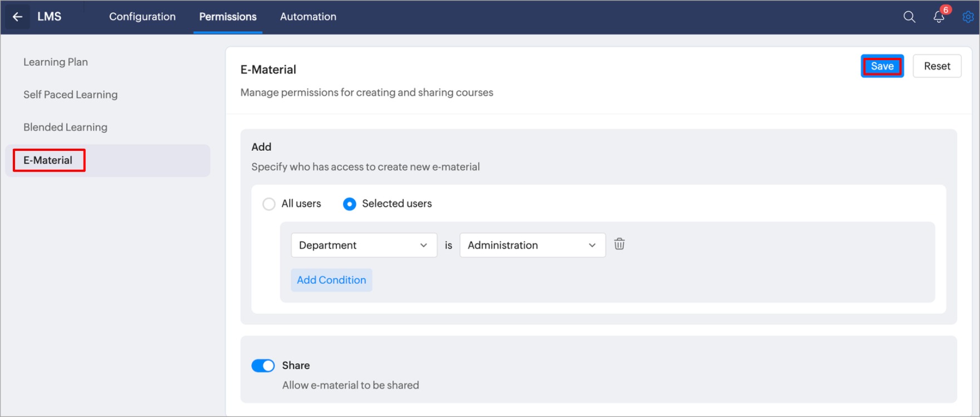Open Learning Plan in the sidebar
Viewport: 980px width, 417px height.
(x=56, y=62)
